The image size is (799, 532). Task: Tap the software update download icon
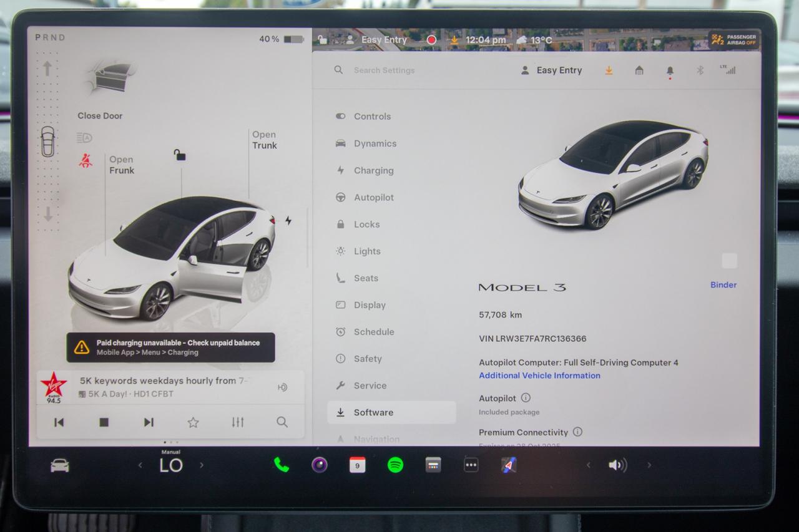[x=609, y=70]
